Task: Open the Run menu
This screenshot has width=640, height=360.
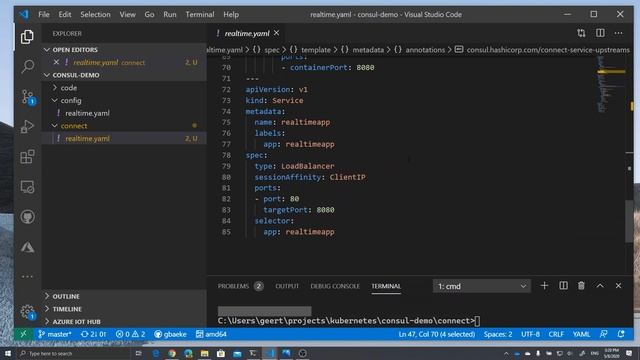Action: click(170, 14)
